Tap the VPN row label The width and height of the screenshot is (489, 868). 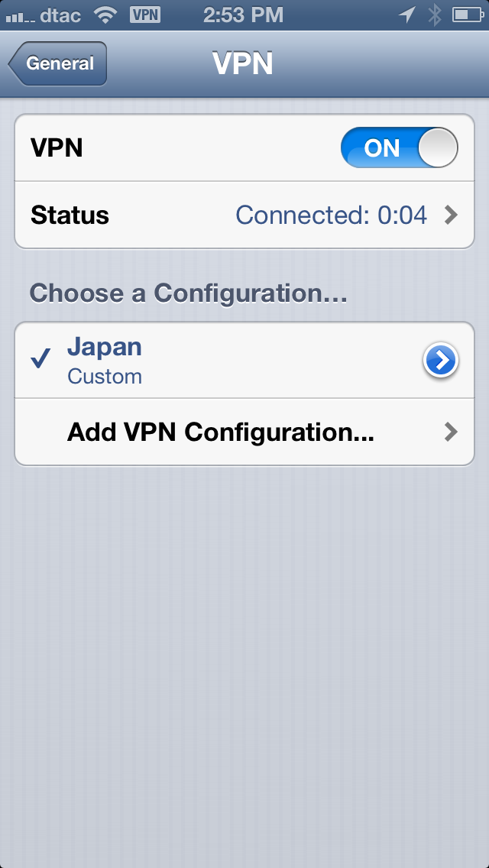pyautogui.click(x=57, y=147)
